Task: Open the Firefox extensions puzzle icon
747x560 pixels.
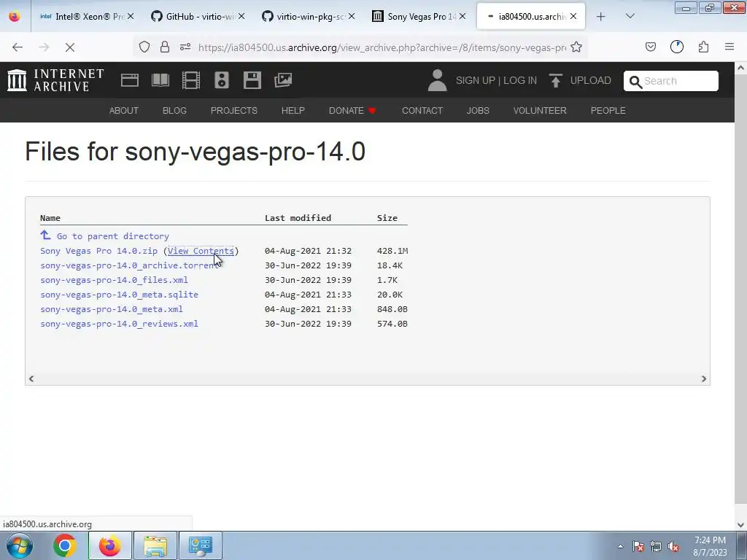Action: [704, 47]
